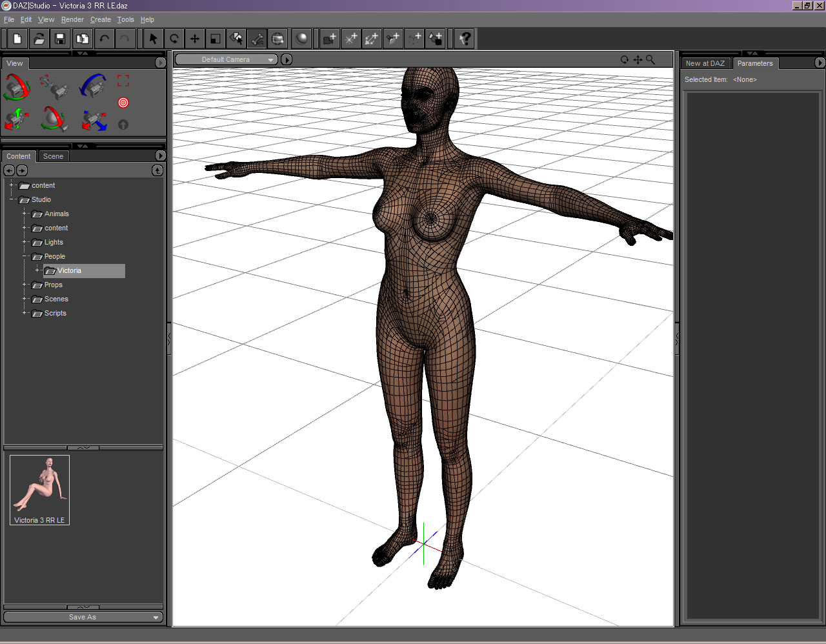This screenshot has width=826, height=644.
Task: Create a new spotlight
Action: coord(393,39)
